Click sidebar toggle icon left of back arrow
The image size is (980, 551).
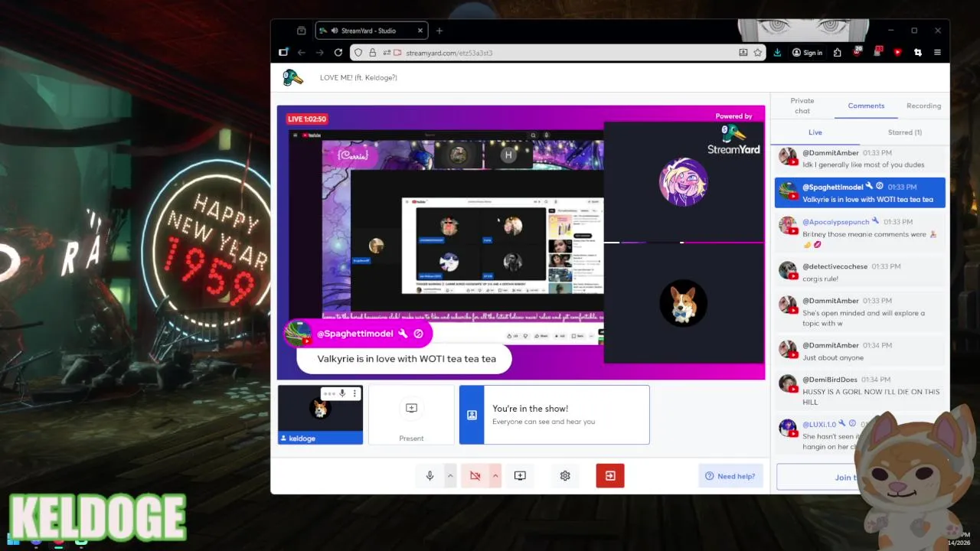point(283,53)
